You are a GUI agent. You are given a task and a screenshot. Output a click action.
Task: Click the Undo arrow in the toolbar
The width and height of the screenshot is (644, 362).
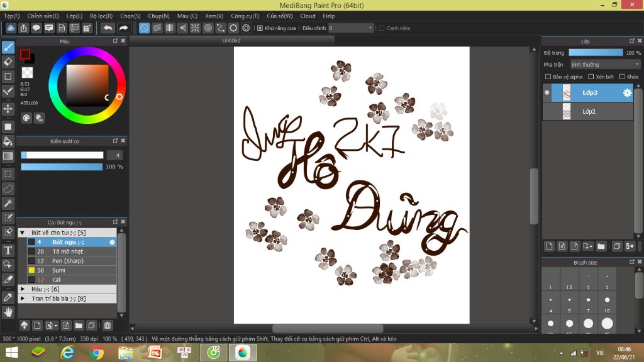pos(108,28)
